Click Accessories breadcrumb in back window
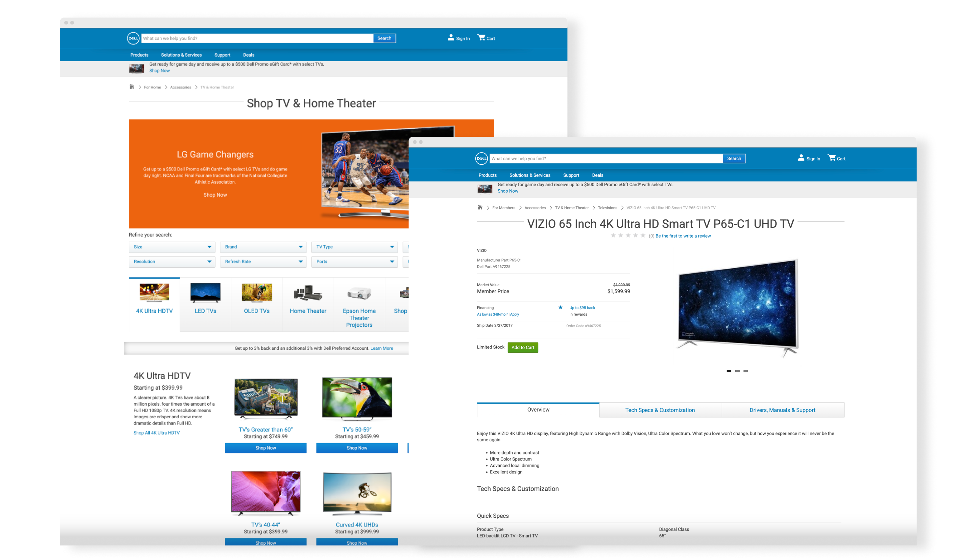970x560 pixels. point(180,87)
